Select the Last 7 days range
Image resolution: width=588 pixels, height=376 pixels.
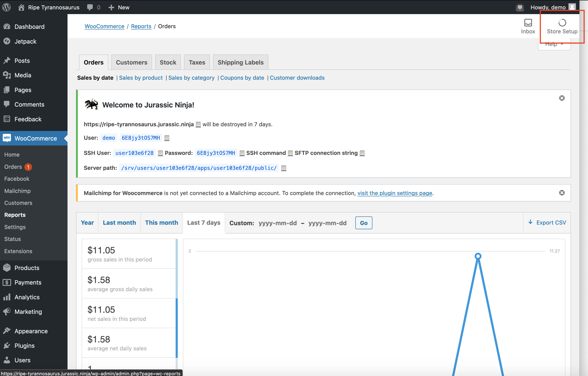[x=204, y=222]
